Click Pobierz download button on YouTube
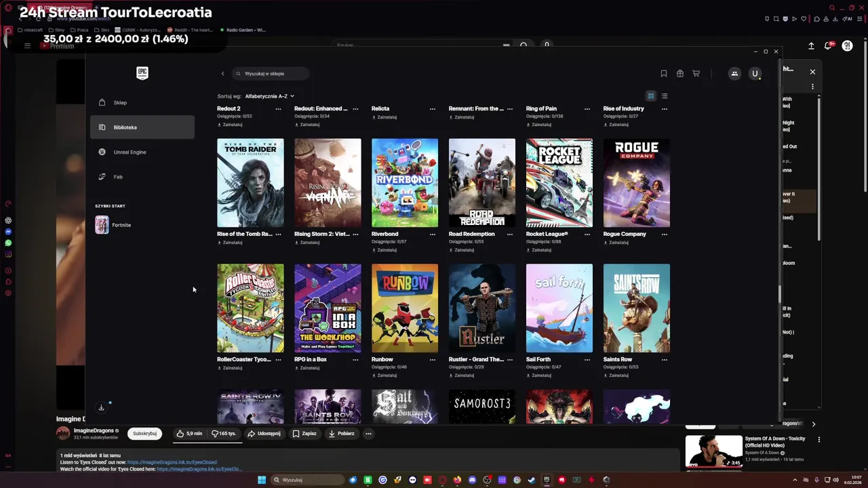Screen dimensions: 868x488 pyautogui.click(x=342, y=433)
